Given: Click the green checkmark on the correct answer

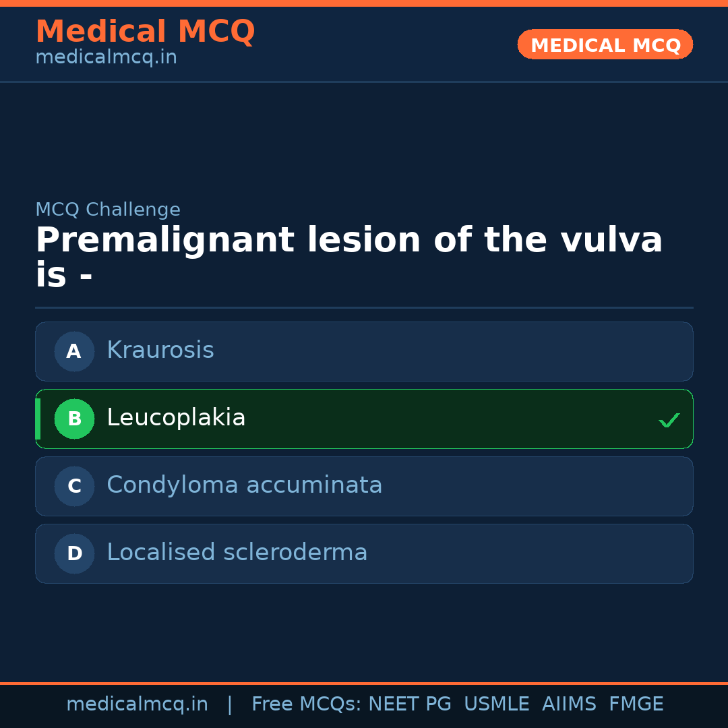Looking at the screenshot, I should pos(669,420).
